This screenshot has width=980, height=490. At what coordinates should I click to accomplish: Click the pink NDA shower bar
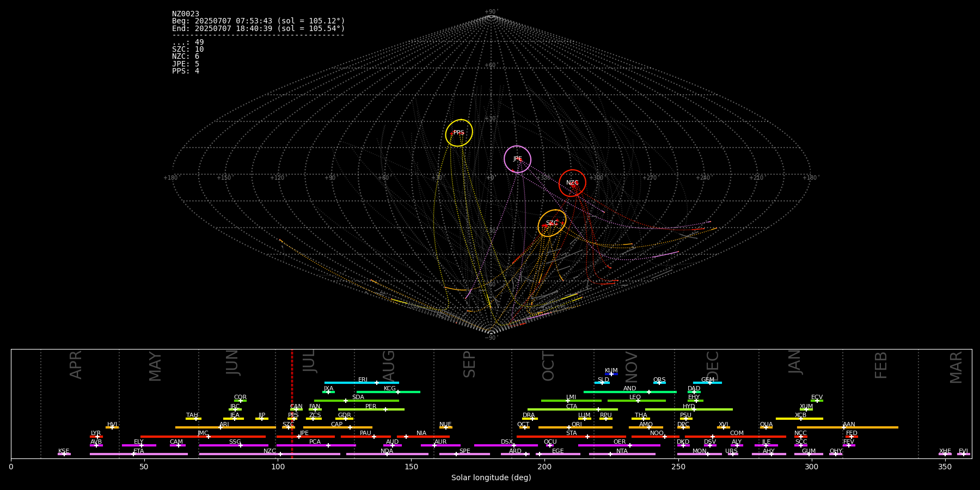(x=387, y=454)
